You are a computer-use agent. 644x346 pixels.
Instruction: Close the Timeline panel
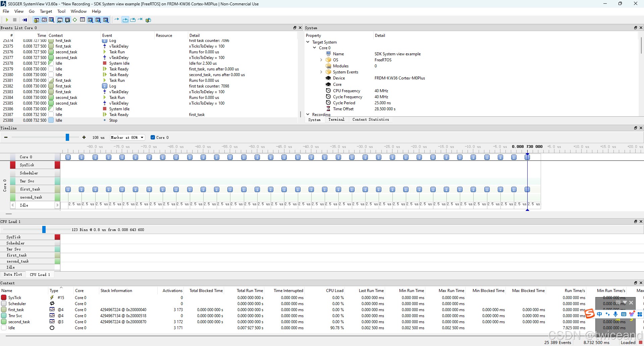point(641,128)
